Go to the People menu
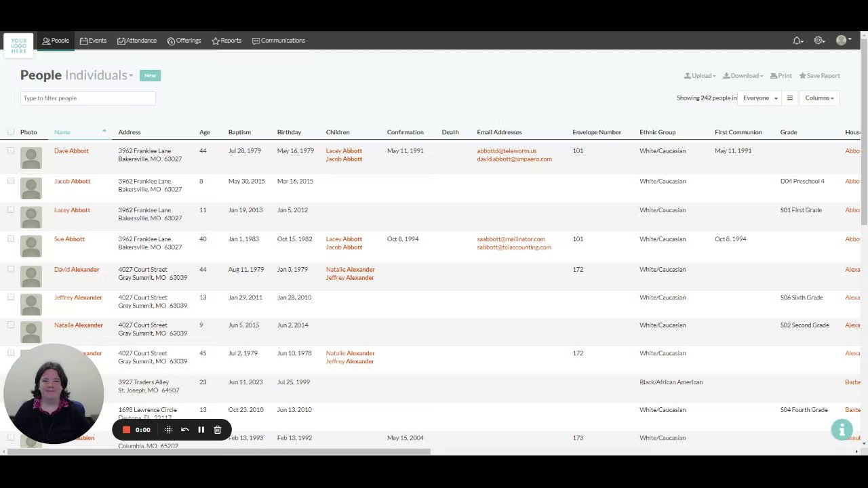Viewport: 868px width, 488px height. coord(56,41)
